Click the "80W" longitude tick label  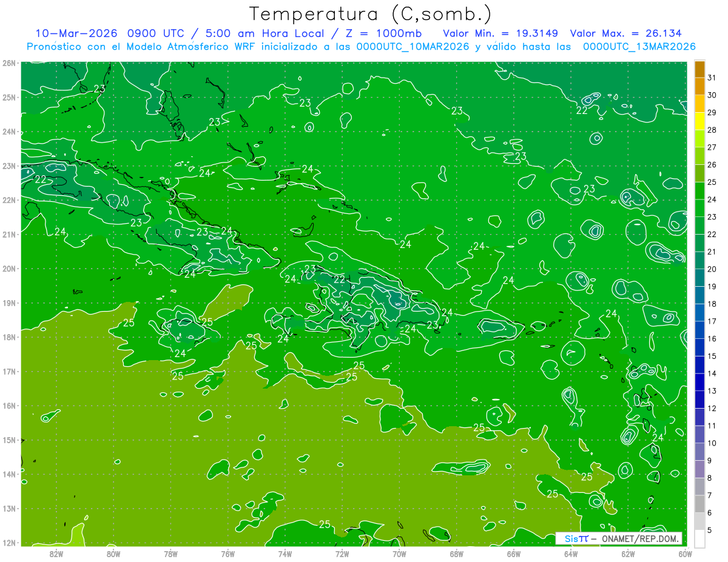113,554
